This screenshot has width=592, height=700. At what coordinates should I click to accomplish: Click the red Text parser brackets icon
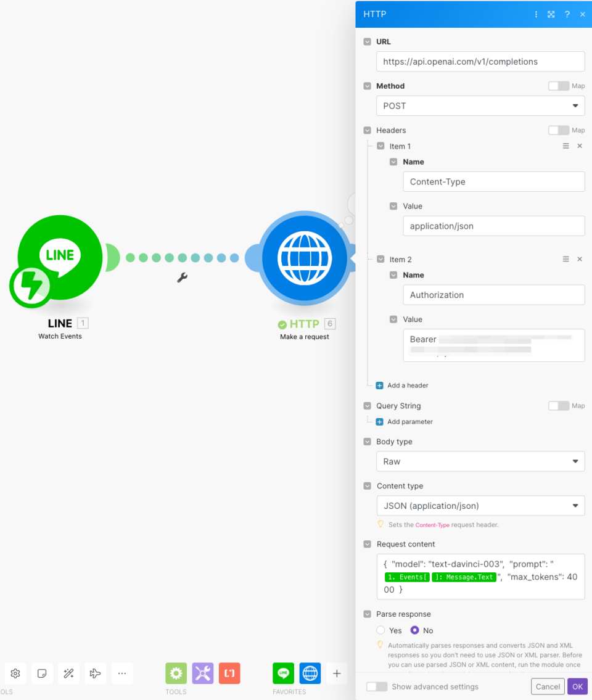(229, 673)
